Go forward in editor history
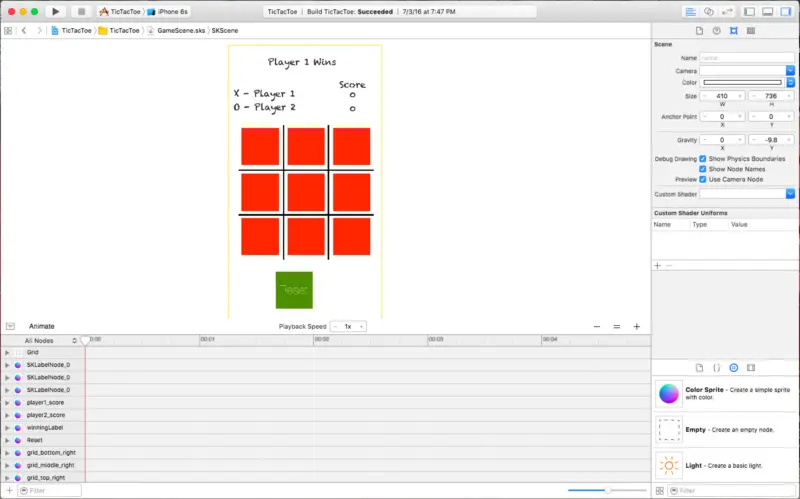This screenshot has width=800, height=499. (x=39, y=31)
